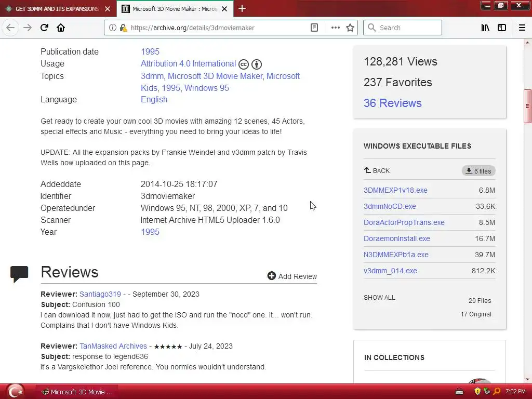Close the GET 3DMM AND ITS EXPANSIONS tab
532x399 pixels.
[x=108, y=9]
